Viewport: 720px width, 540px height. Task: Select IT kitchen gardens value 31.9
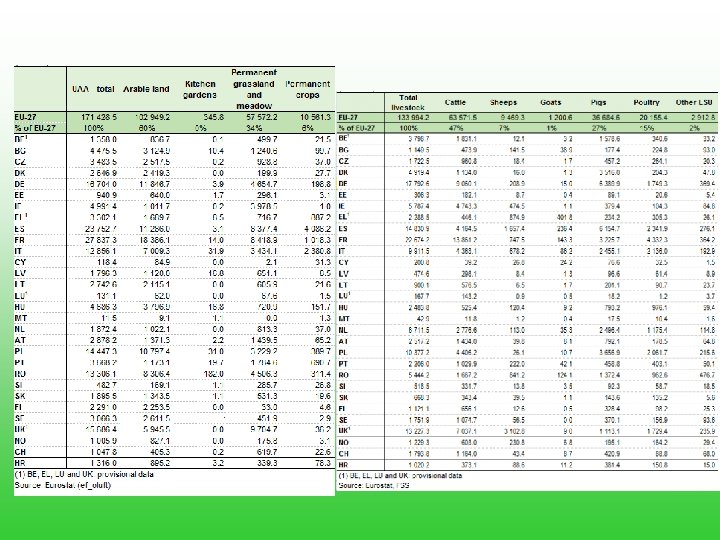[216, 251]
